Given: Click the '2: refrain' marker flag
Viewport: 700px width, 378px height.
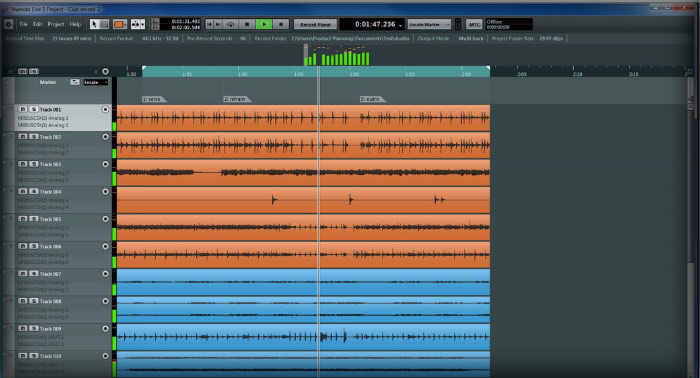Looking at the screenshot, I should coord(237,99).
